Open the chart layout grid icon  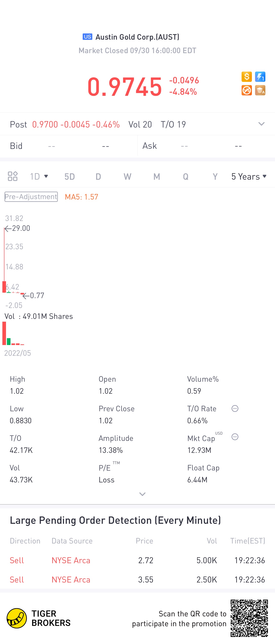pos(12,176)
